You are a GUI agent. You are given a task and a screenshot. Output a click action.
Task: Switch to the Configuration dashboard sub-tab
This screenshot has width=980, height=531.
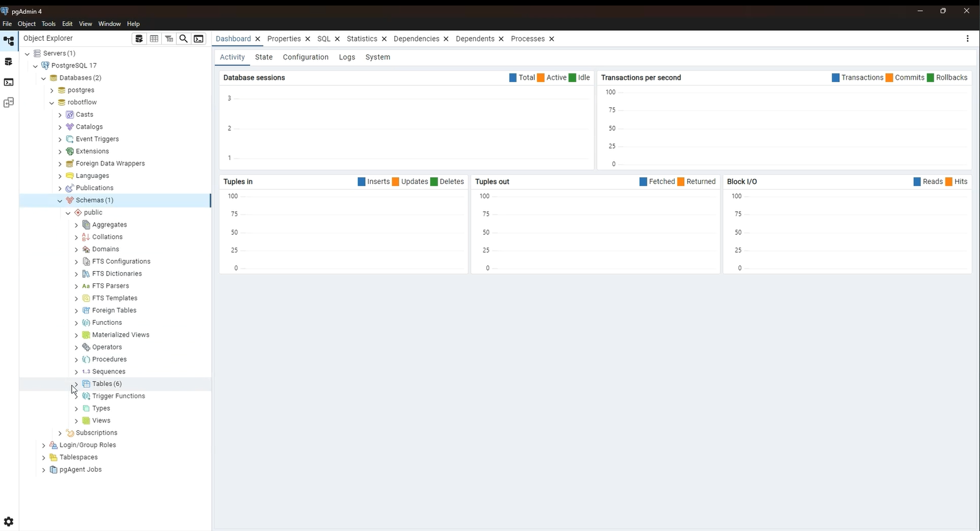click(x=305, y=57)
